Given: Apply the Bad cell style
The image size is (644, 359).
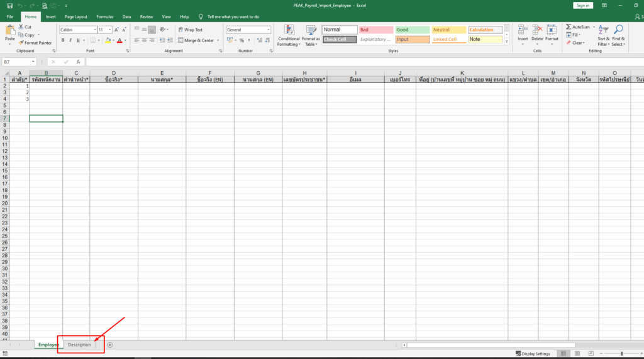Looking at the screenshot, I should tap(376, 30).
